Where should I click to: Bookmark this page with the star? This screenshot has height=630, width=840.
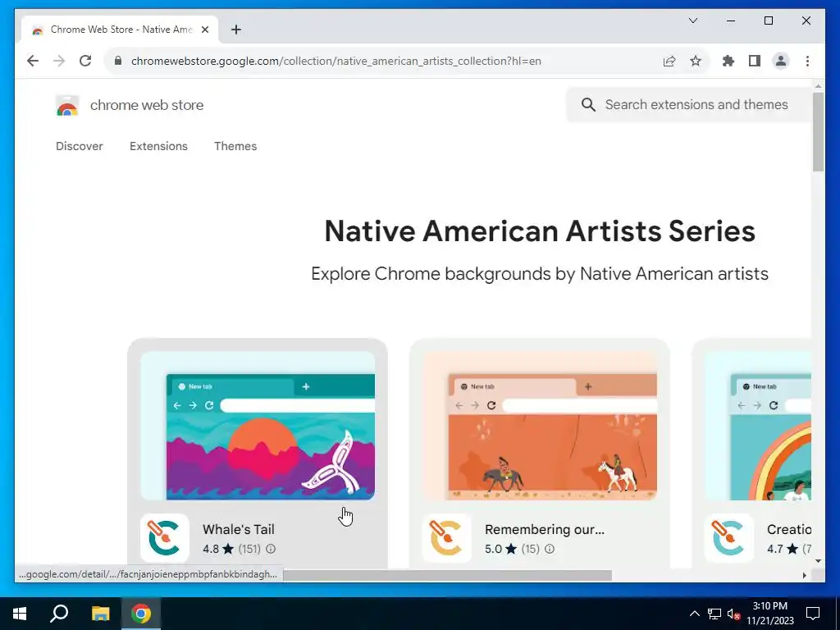click(x=696, y=61)
